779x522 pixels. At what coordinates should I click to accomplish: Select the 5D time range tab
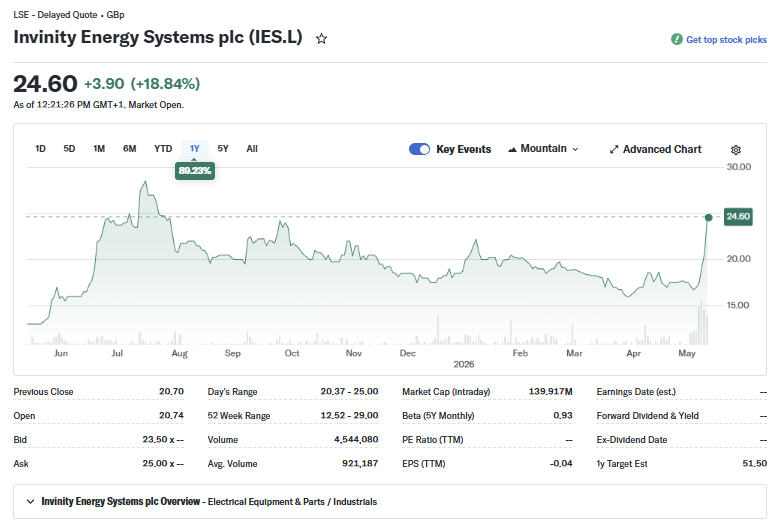click(x=69, y=149)
